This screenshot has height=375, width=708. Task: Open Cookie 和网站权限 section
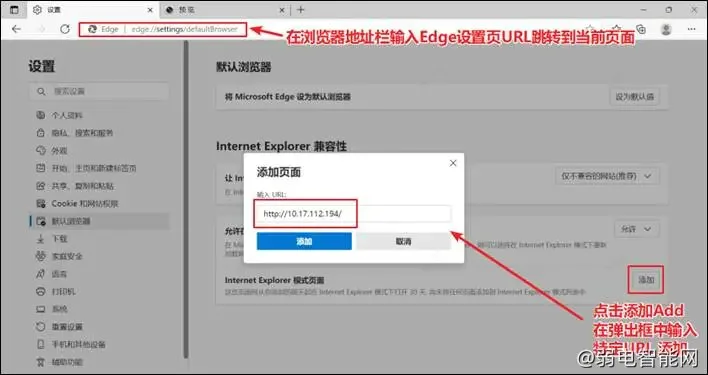click(85, 204)
